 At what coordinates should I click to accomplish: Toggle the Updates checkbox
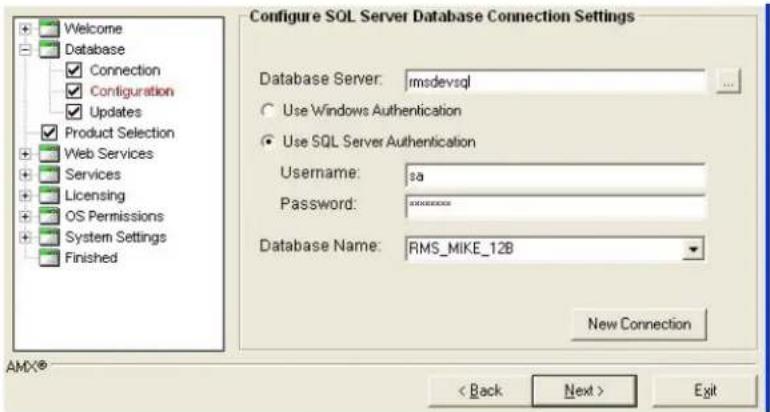tap(74, 112)
